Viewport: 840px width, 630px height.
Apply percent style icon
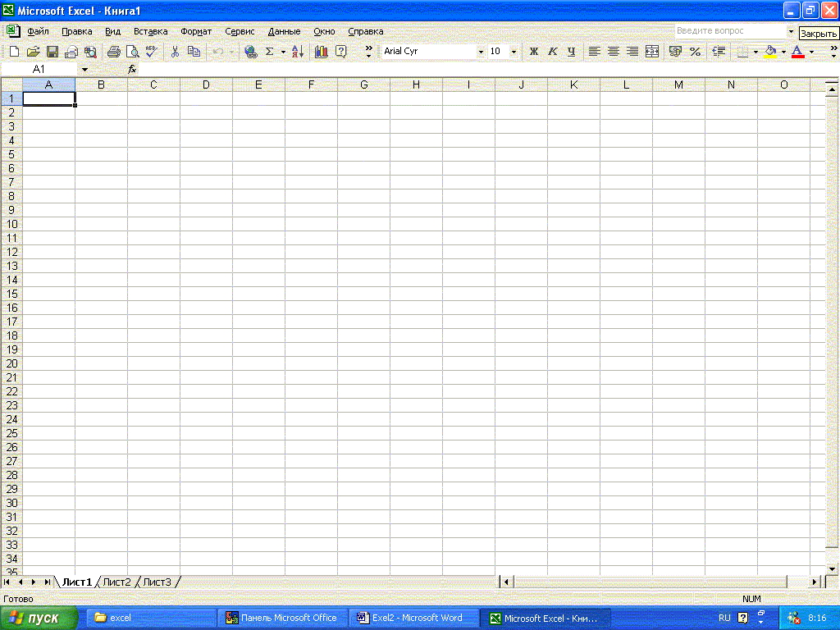(696, 52)
